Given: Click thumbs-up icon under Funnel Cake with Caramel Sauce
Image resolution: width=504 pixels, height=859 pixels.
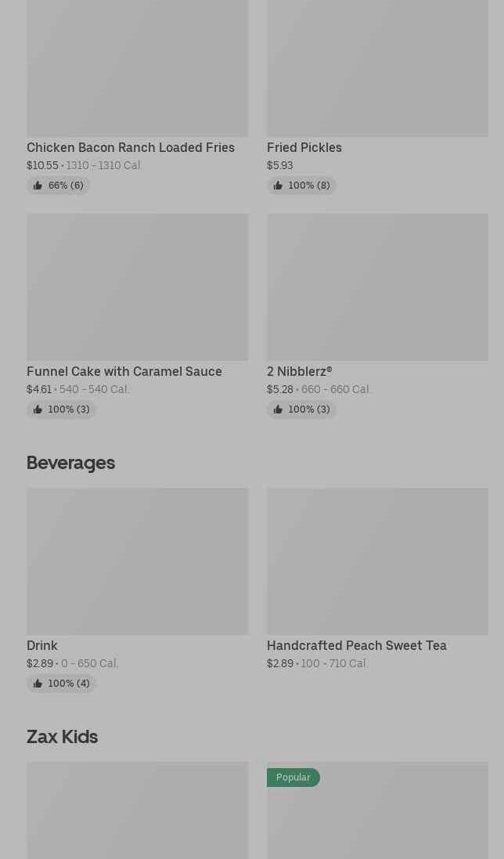Looking at the screenshot, I should coord(38,410).
